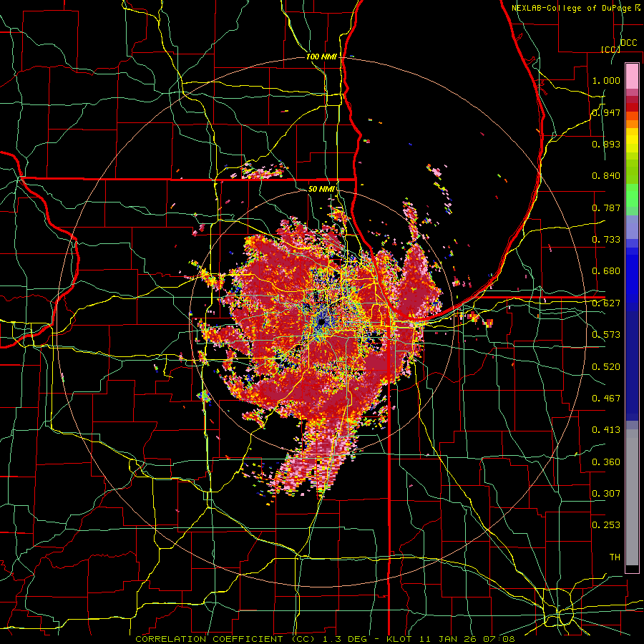Viewport: 644px width, 644px height.
Task: Click the 0.680 legend value
Action: (606, 271)
